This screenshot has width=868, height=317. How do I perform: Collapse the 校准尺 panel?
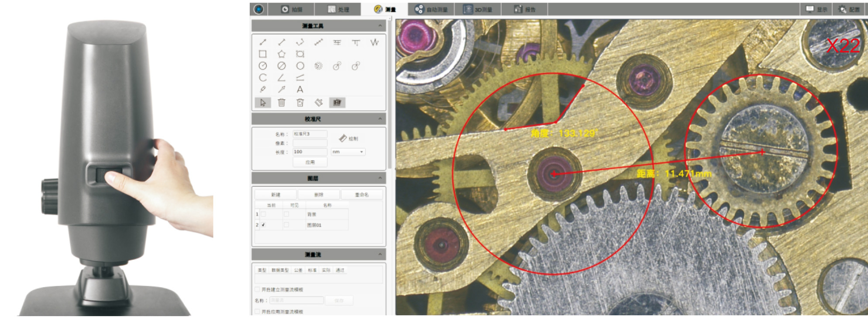(380, 118)
